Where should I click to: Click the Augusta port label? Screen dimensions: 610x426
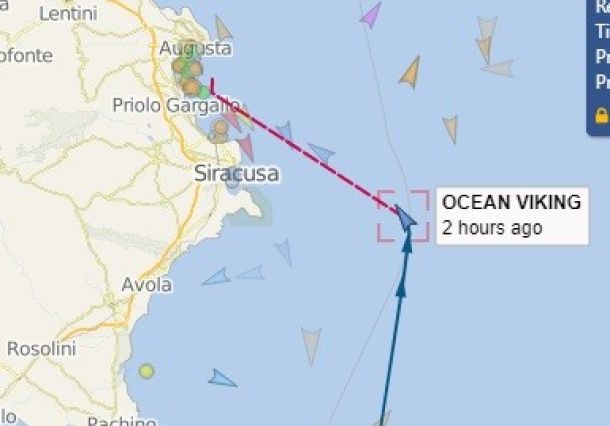click(196, 48)
